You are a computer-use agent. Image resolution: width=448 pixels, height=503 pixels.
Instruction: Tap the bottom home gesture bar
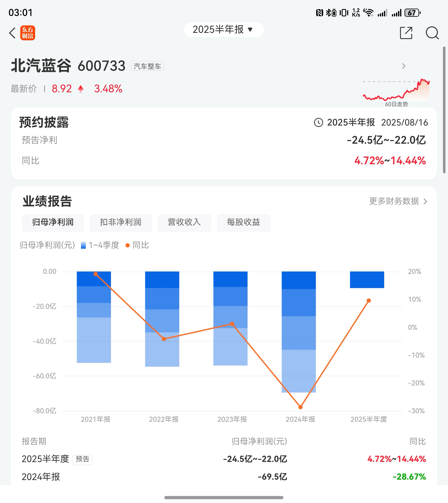point(224,498)
